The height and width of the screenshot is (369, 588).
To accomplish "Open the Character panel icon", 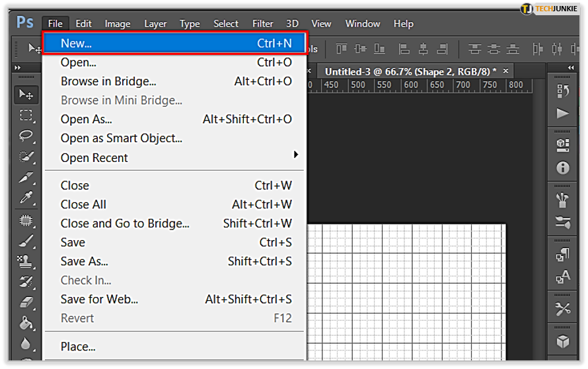I will (562, 277).
